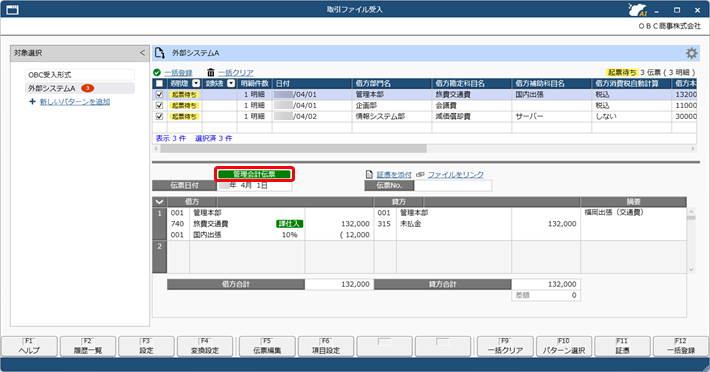Screen dimensions: 710x372
Task: Uncheck the row checkbox for 管理本部
Action: 159,95
